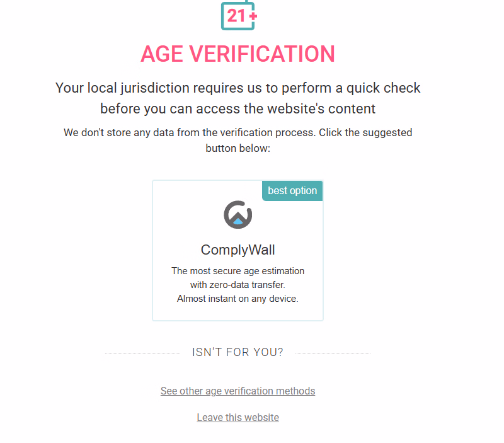
Task: Click the blue triangle inside ComplyWall logo
Action: tap(238, 221)
